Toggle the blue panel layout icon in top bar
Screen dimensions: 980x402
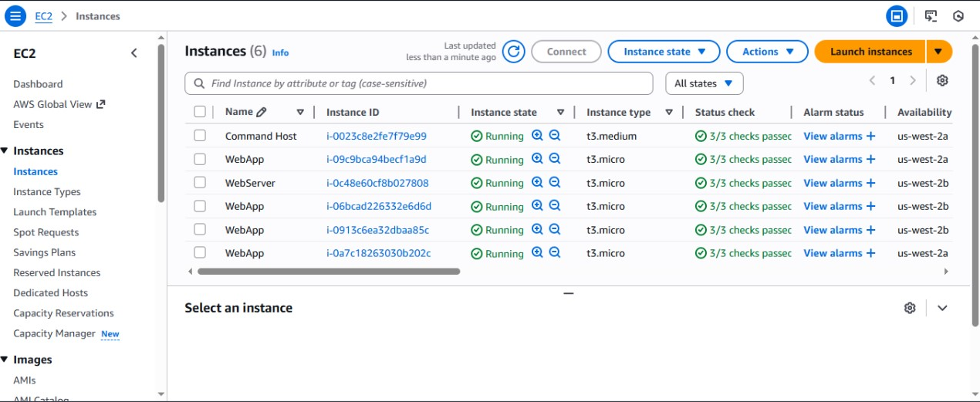click(897, 15)
